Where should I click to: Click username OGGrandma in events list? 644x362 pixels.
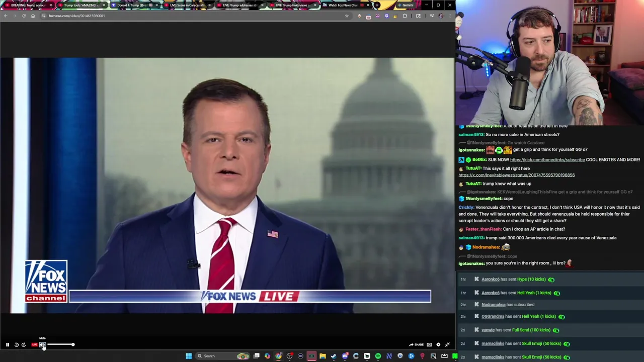[x=493, y=316]
